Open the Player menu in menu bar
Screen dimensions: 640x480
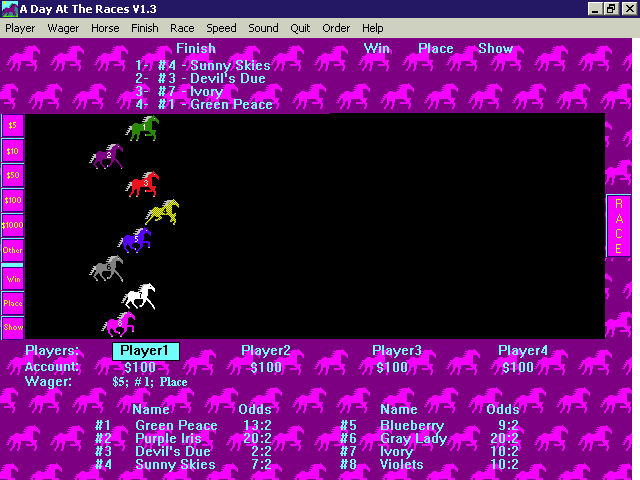click(x=20, y=28)
